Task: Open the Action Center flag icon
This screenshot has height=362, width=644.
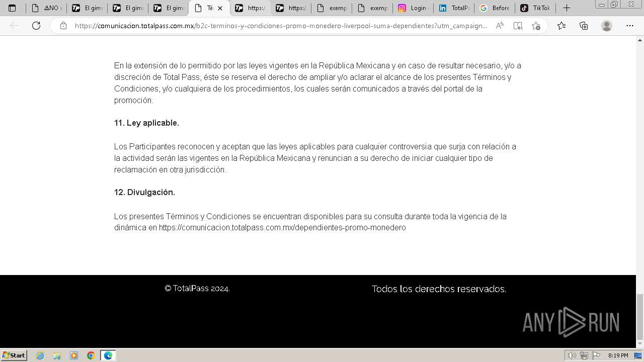Action: point(597,355)
